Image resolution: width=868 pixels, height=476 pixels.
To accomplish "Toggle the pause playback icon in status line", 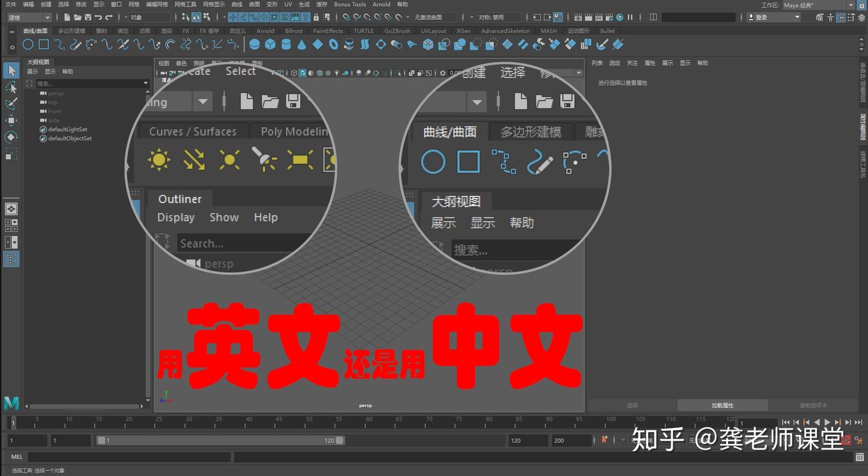I will click(630, 17).
